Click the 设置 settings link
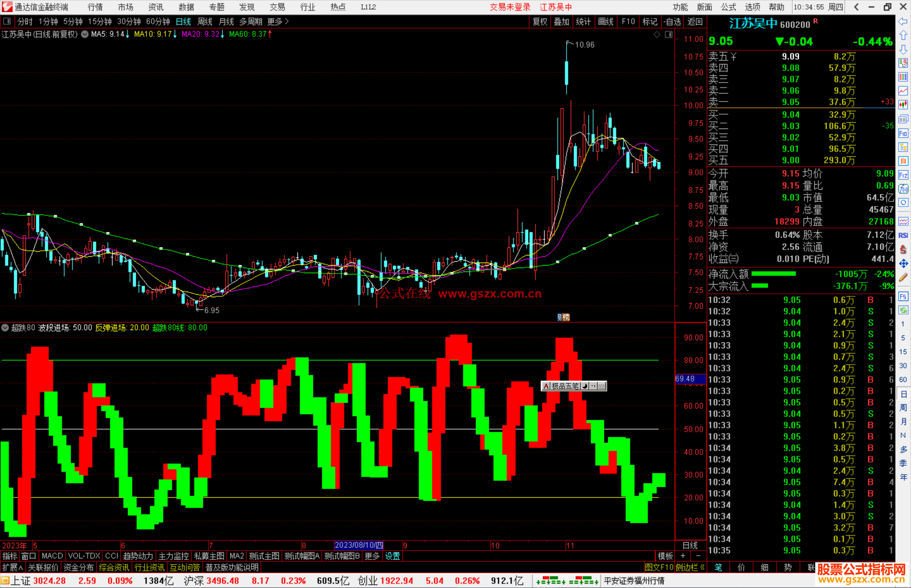This screenshot has height=588, width=911. [392, 556]
